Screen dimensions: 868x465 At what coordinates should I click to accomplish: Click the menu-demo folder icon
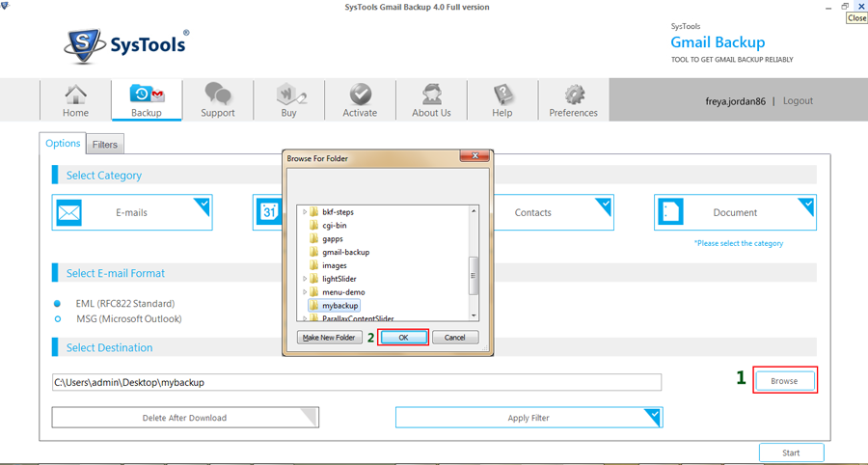click(313, 291)
